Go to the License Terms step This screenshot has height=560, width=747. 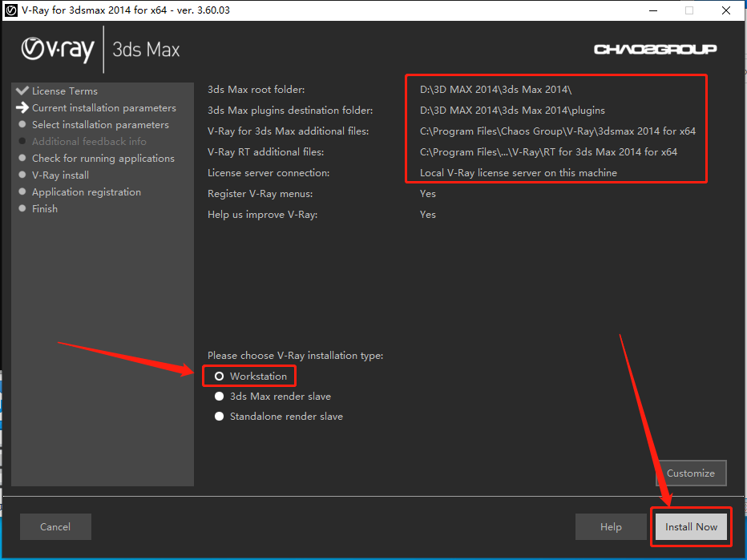[x=65, y=91]
